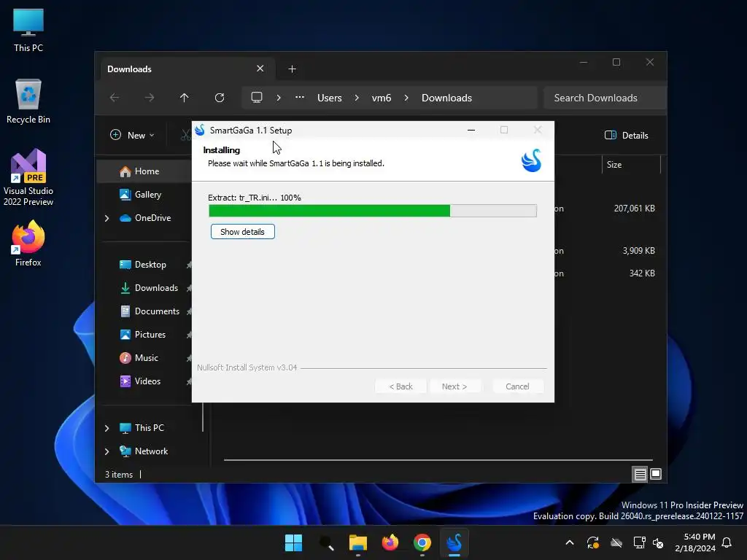Click the installation progress bar
747x560 pixels.
373,211
